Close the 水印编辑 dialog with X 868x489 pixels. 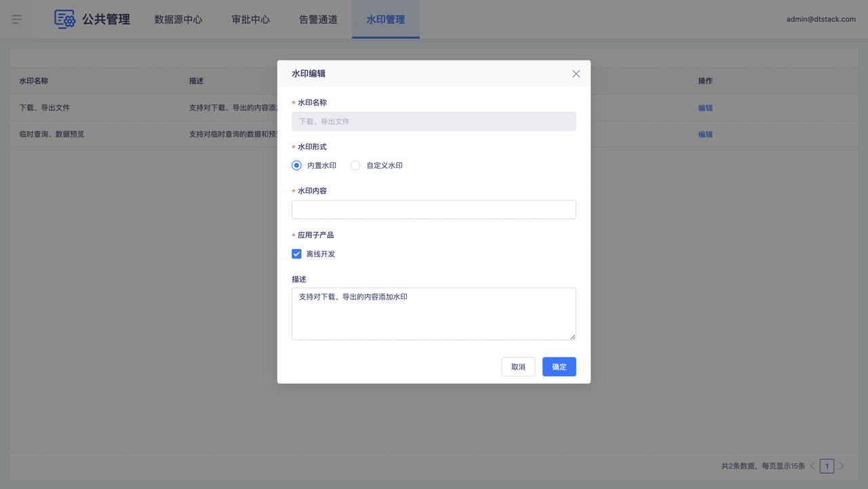(x=576, y=74)
